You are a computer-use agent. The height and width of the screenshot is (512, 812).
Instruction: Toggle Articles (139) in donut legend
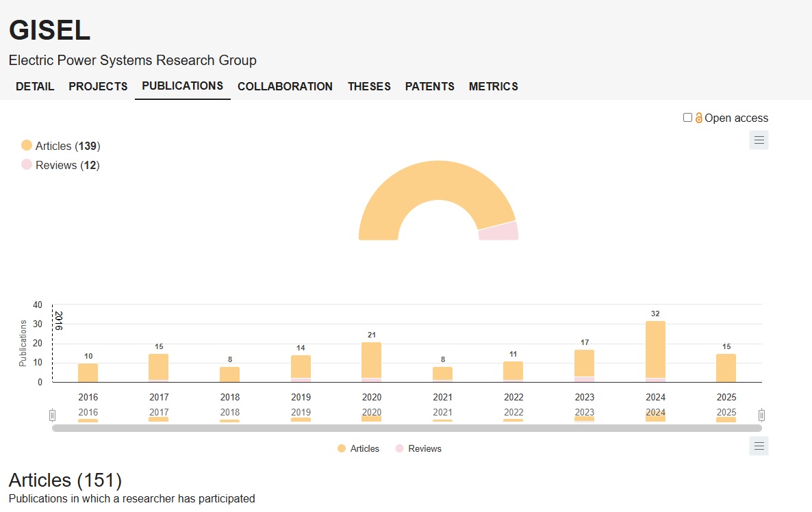pyautogui.click(x=61, y=146)
